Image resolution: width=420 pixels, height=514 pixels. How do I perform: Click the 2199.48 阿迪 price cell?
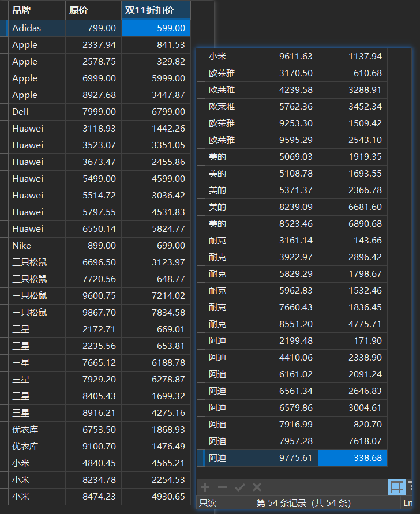click(x=290, y=340)
